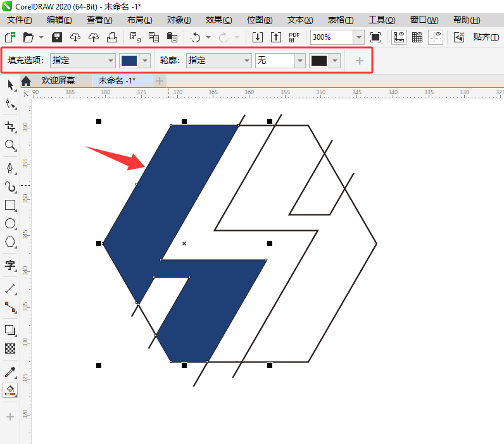Open the 文本(X) menu

pos(300,20)
